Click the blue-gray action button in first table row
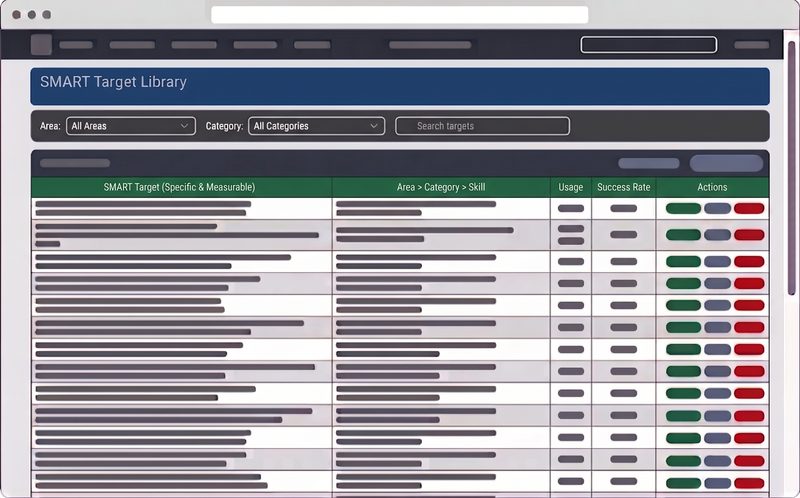This screenshot has width=800, height=498. click(x=717, y=208)
